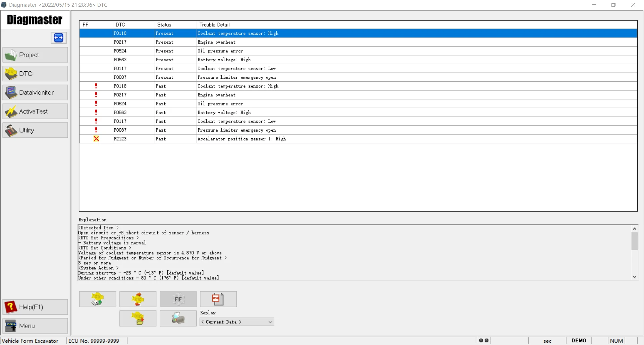Click ECU No. 99999-9999 in status bar

point(94,341)
